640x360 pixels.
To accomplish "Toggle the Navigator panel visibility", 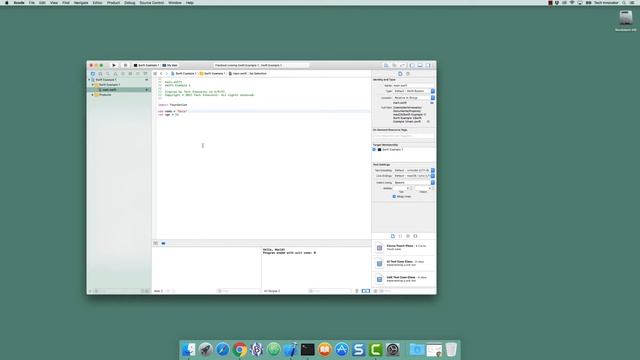I will (412, 65).
